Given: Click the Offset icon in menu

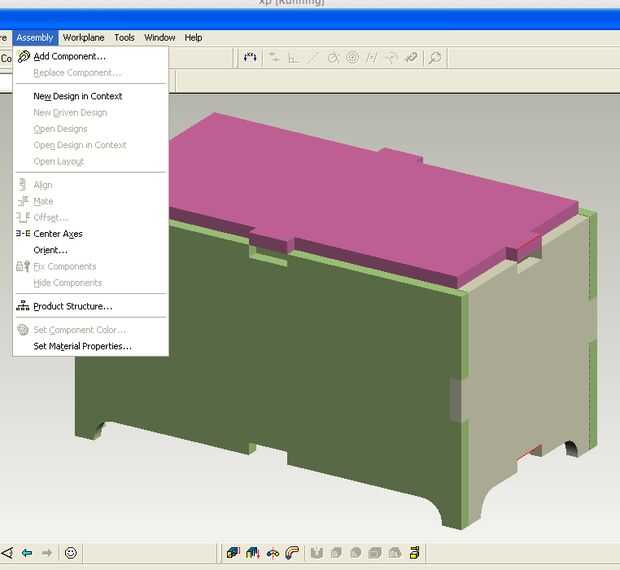Looking at the screenshot, I should point(23,217).
